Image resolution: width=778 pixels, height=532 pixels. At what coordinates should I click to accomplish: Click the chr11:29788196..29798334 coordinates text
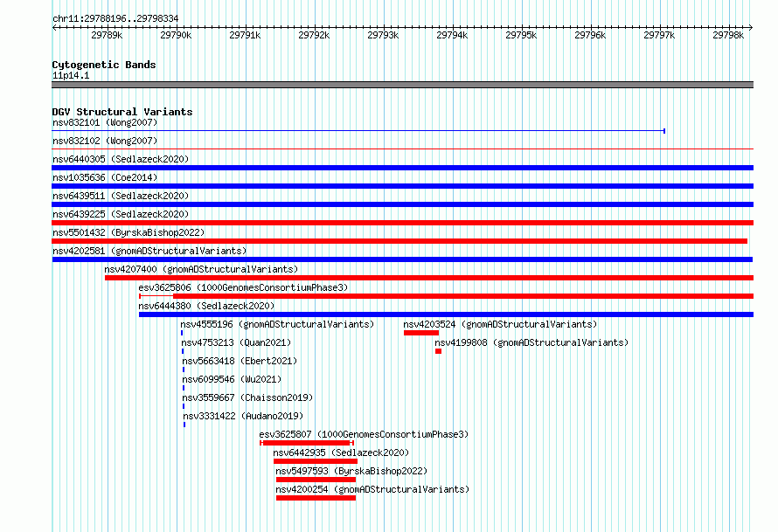(x=115, y=19)
